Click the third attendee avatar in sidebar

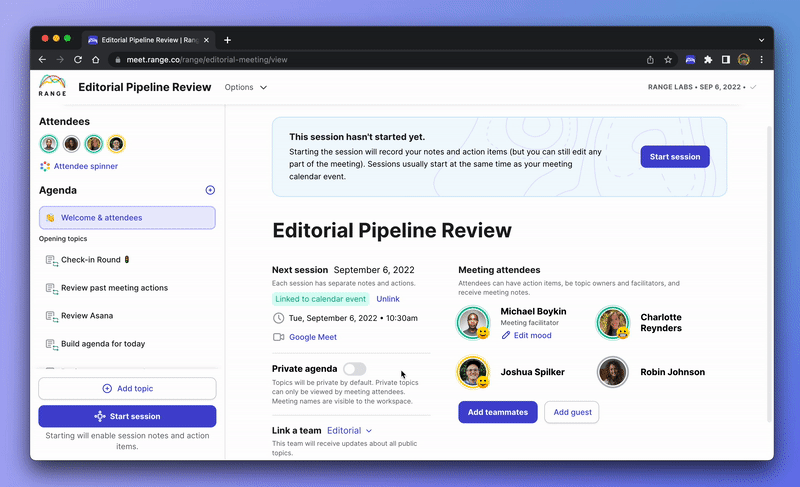[94, 144]
